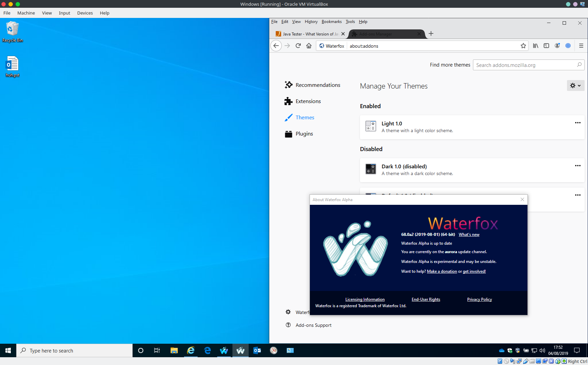Click the globe icon next to the menu
The image size is (588, 365).
tap(568, 46)
